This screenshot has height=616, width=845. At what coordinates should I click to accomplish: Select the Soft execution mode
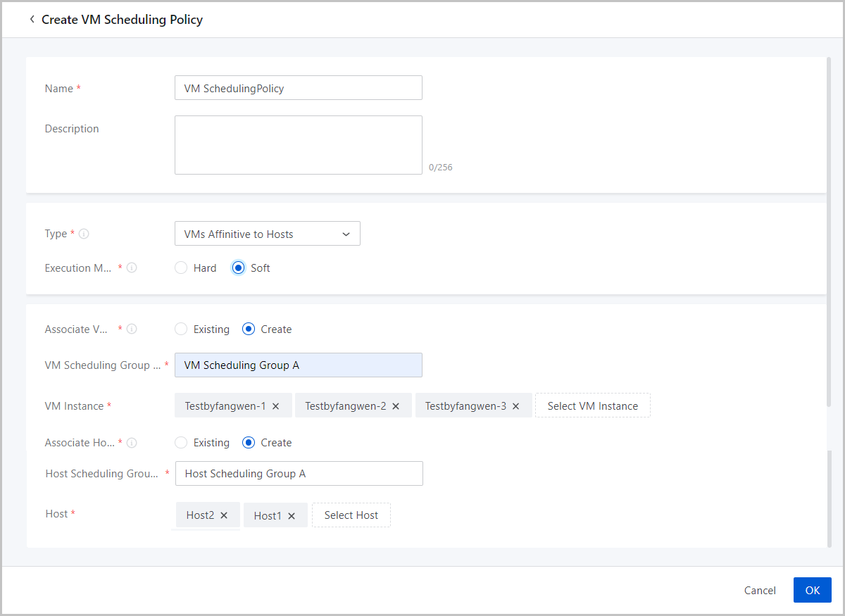pyautogui.click(x=239, y=268)
